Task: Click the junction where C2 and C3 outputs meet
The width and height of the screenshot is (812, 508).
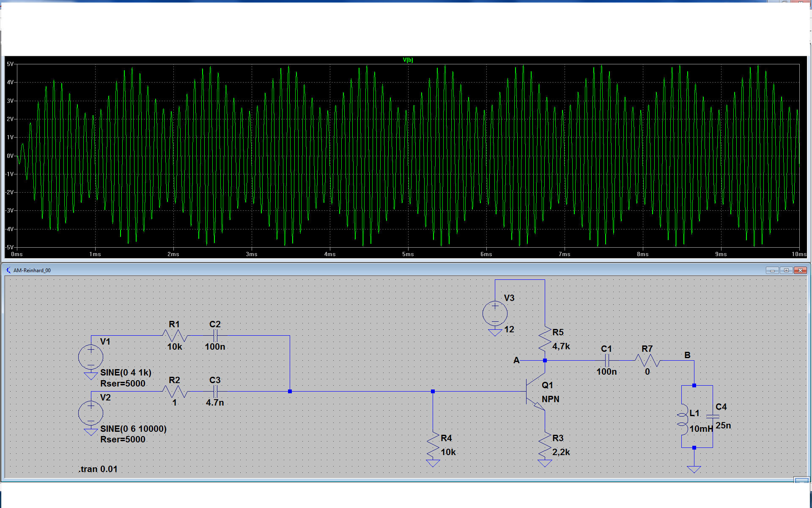Action: tap(290, 392)
